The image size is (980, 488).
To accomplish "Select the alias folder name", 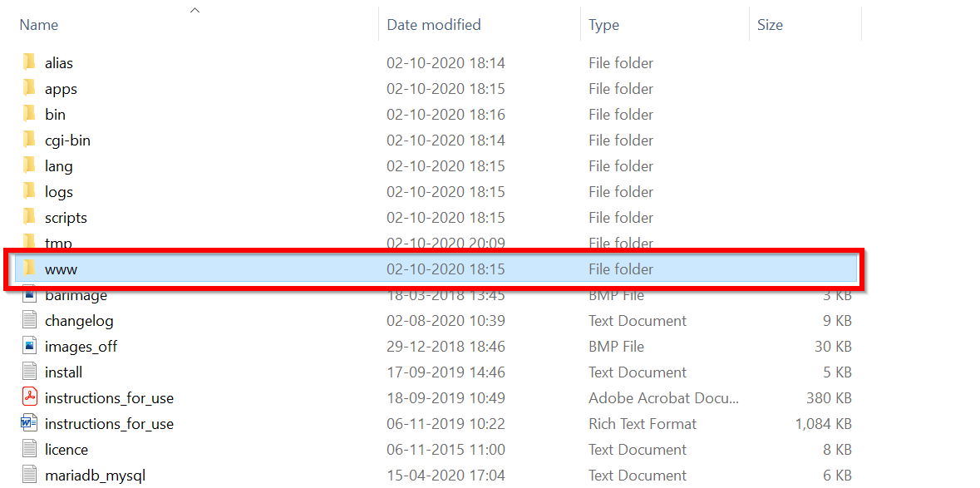I will point(59,62).
